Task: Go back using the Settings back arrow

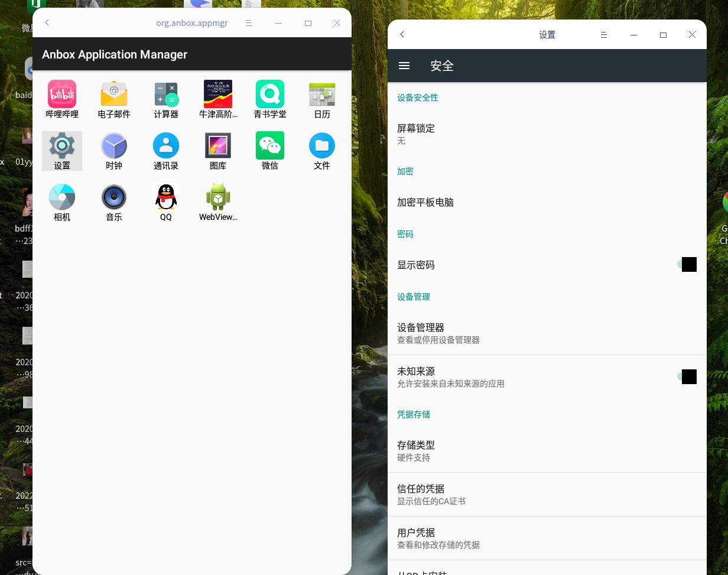Action: coord(402,34)
